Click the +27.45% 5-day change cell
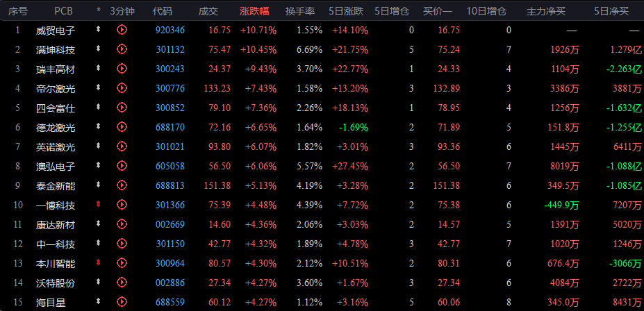Screen dimensions: 644x311 point(350,166)
